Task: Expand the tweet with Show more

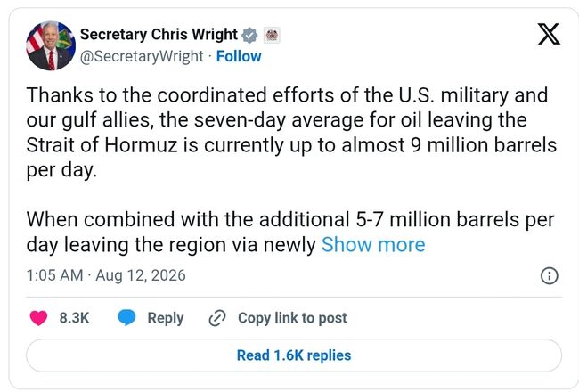Action: coord(373,245)
